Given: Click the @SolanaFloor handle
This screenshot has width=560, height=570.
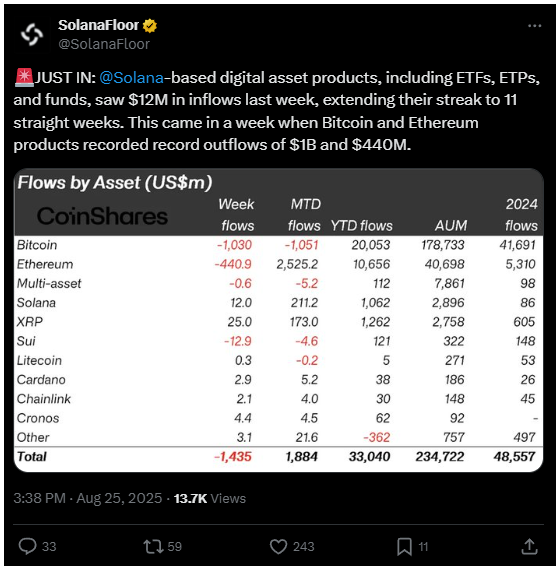Looking at the screenshot, I should (104, 44).
